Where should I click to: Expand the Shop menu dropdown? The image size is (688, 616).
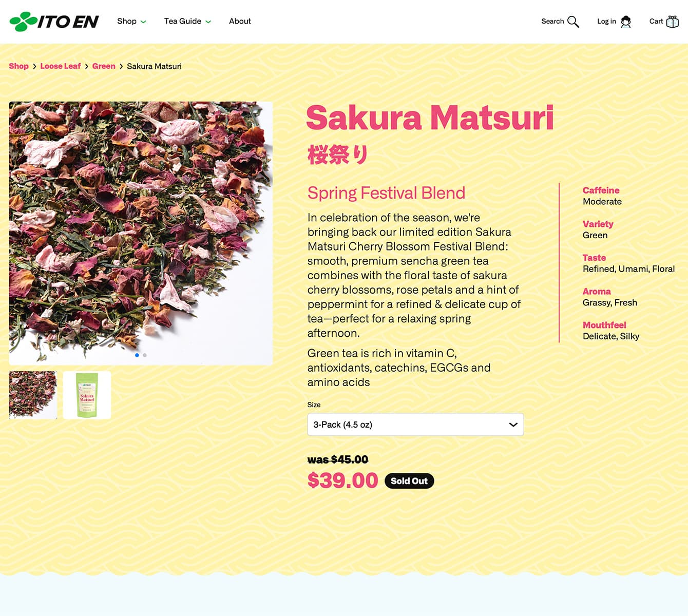[x=131, y=21]
